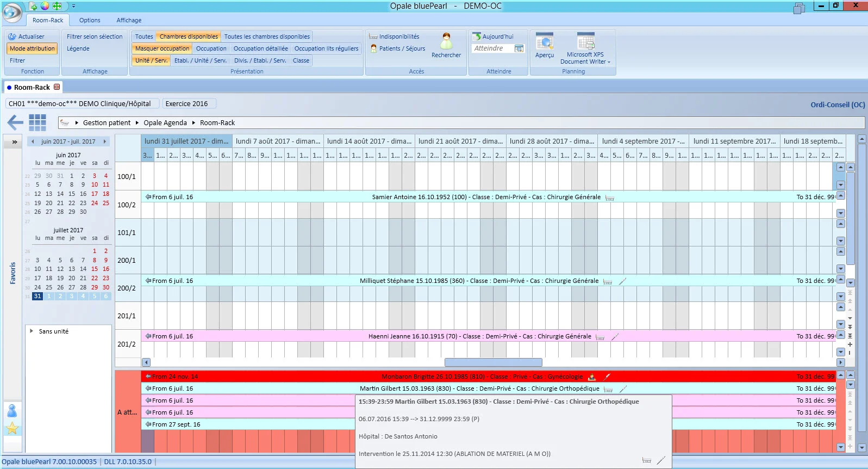The height and width of the screenshot is (469, 868).
Task: Open date picker beside Atteindre field
Action: click(519, 48)
